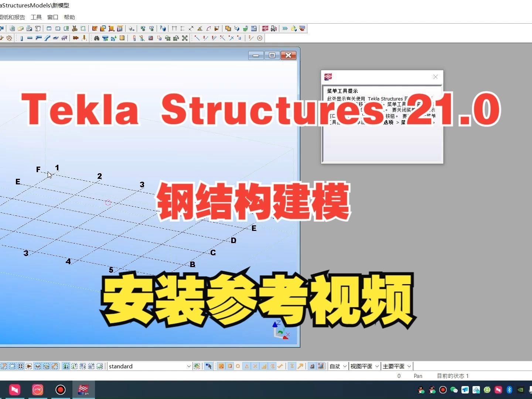Screen dimensions: 532x399
Task: Select the measure angle tool
Action: 199,28
